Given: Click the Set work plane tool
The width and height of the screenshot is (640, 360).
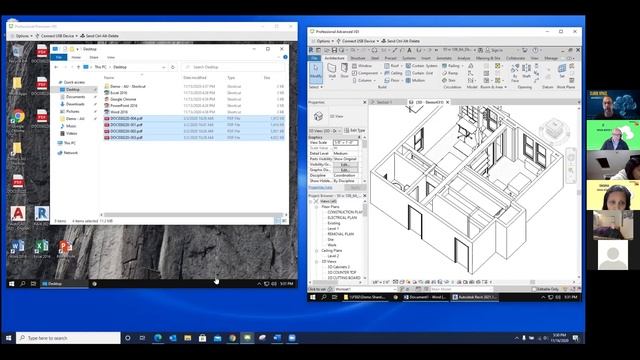Looking at the screenshot, I should [562, 71].
